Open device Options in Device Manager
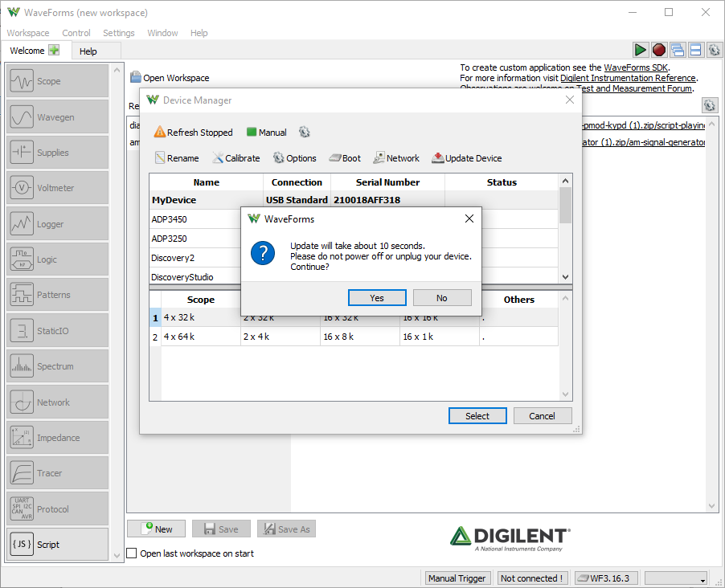The width and height of the screenshot is (725, 588). pos(294,158)
